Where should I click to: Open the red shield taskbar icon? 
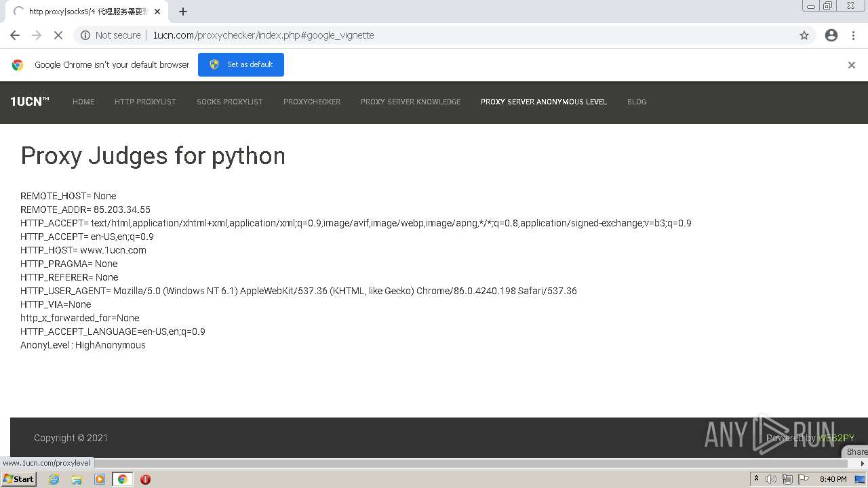coord(145,479)
